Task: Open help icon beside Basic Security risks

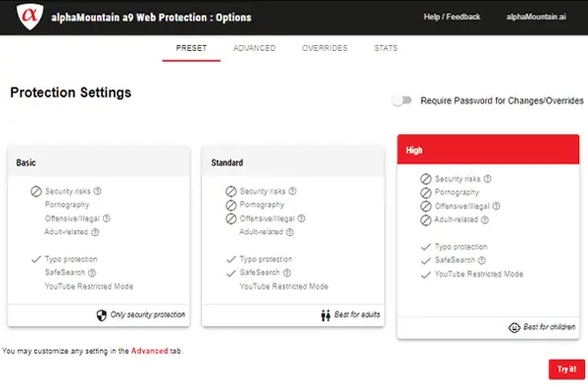Action: tap(97, 191)
